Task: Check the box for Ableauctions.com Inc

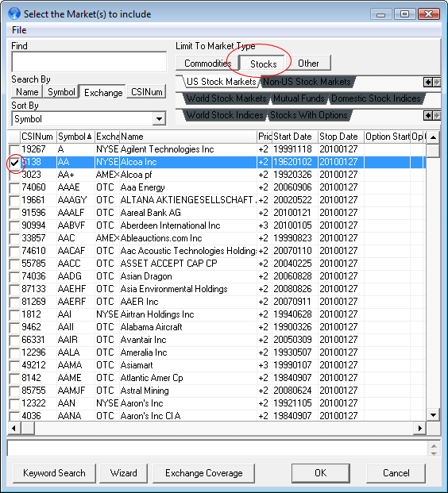Action: pyautogui.click(x=14, y=238)
